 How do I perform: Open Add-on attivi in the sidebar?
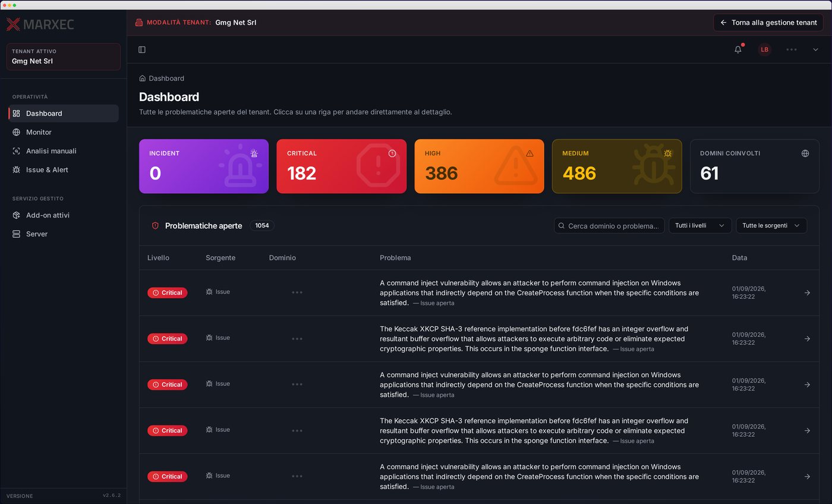(x=64, y=215)
